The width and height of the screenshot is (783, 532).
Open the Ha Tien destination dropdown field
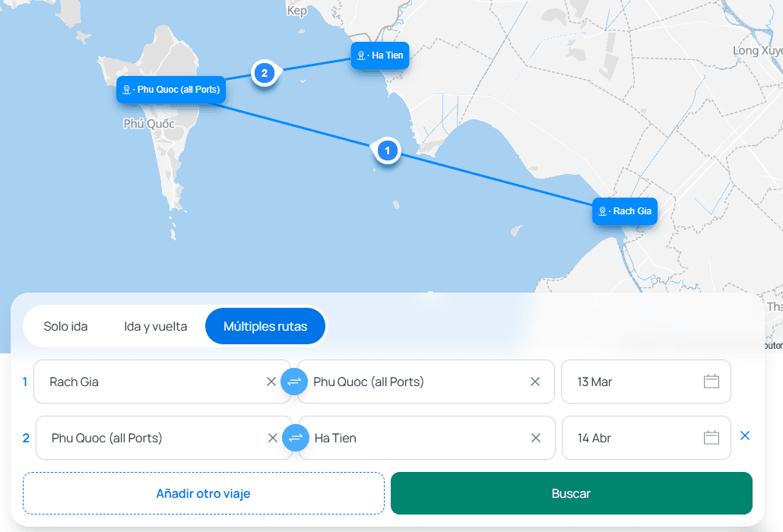414,438
